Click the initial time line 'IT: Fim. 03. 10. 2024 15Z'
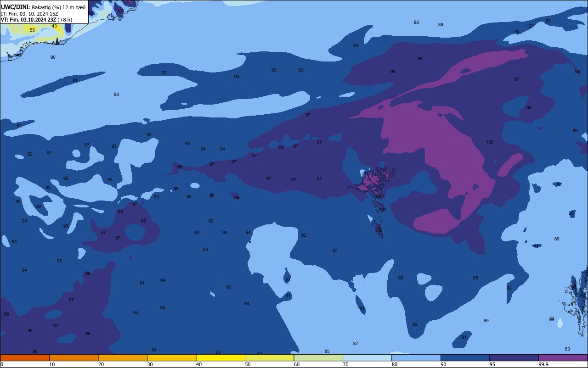The height and width of the screenshot is (368, 588). [29, 14]
